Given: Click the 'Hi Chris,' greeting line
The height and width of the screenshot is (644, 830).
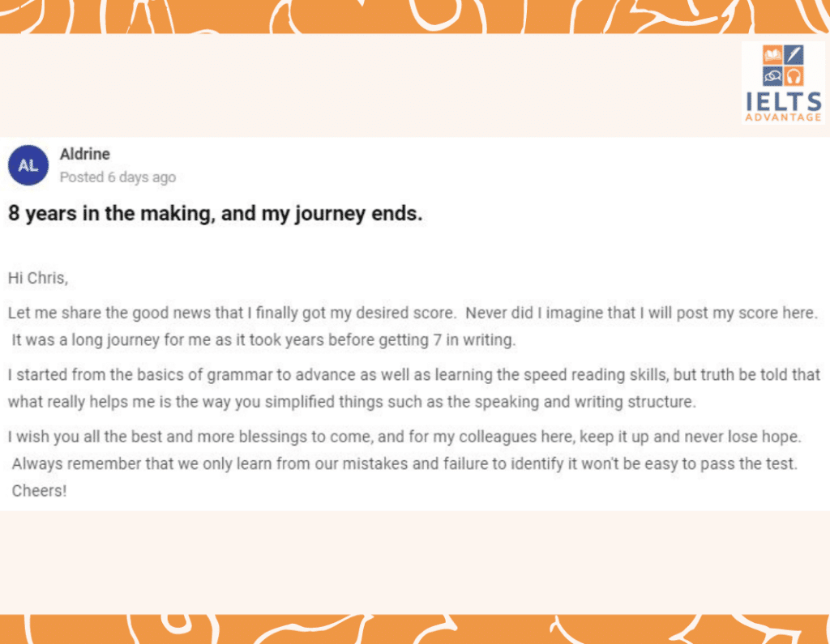Looking at the screenshot, I should tap(38, 278).
